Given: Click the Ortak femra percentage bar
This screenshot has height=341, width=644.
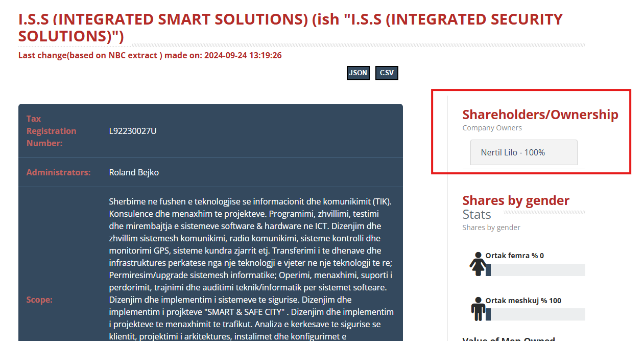Looking at the screenshot, I should tap(535, 270).
